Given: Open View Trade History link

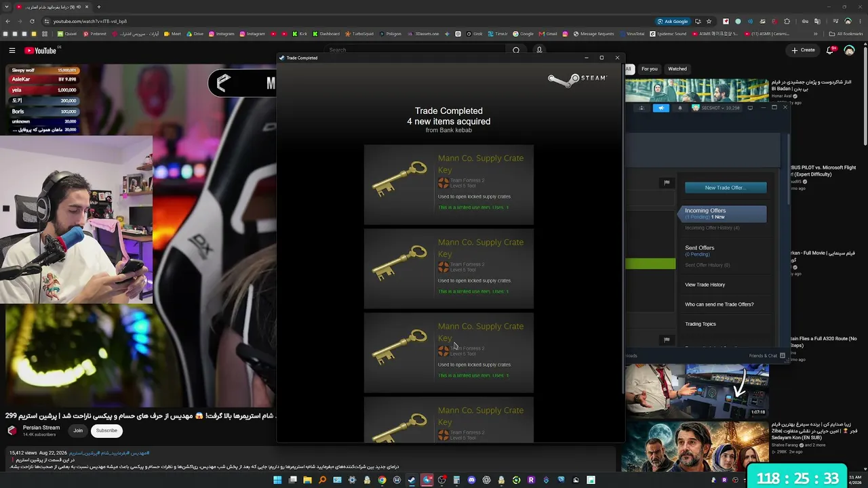Looking at the screenshot, I should point(705,285).
